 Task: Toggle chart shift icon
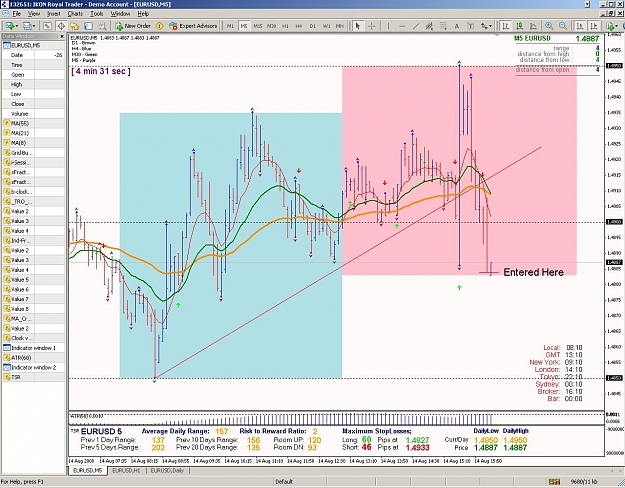click(594, 26)
